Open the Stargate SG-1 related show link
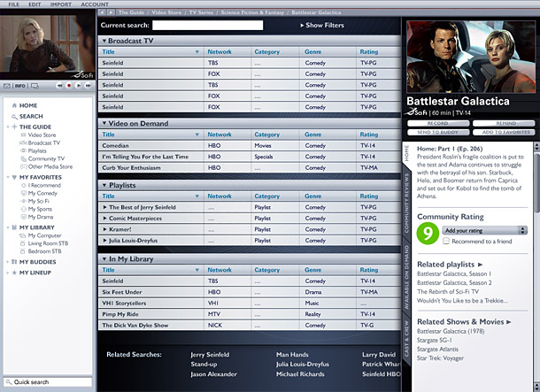 point(435,340)
